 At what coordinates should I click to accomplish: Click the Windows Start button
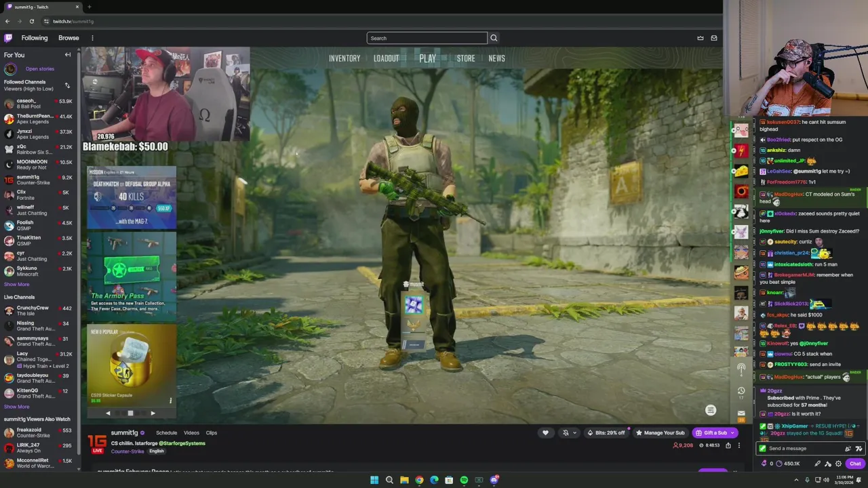pyautogui.click(x=374, y=480)
